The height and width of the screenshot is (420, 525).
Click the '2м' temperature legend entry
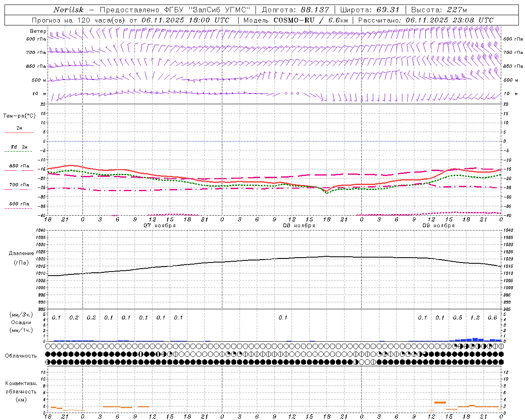pos(19,128)
